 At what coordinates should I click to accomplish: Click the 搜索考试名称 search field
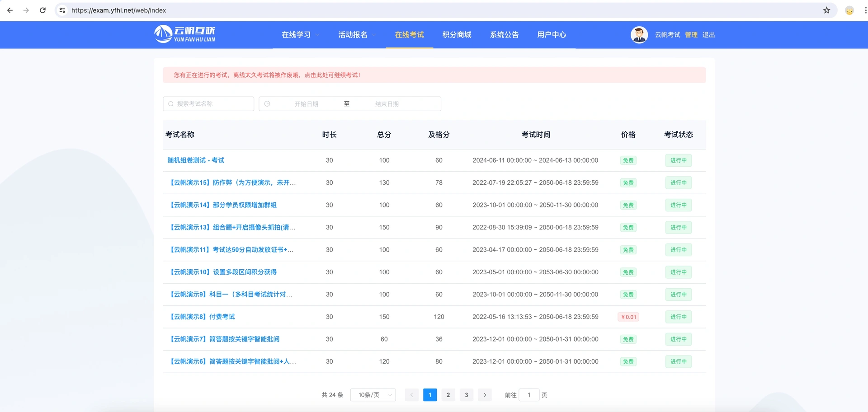click(208, 104)
